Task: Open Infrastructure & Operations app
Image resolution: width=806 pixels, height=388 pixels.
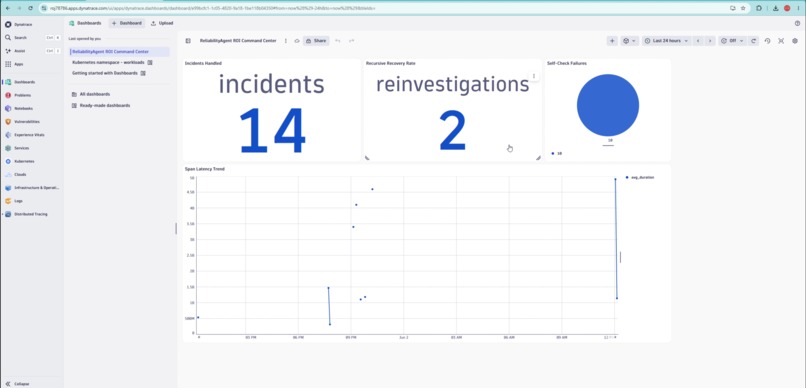Action: pos(32,188)
